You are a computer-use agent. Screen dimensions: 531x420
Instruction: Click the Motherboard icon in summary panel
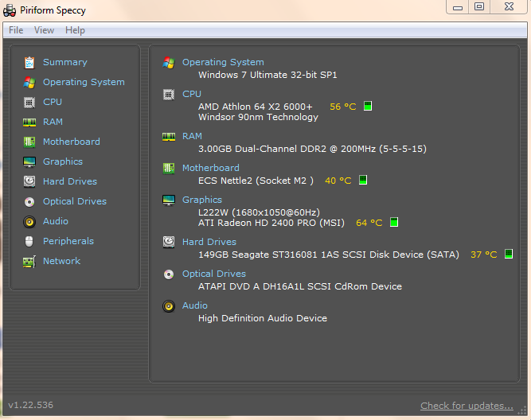169,168
